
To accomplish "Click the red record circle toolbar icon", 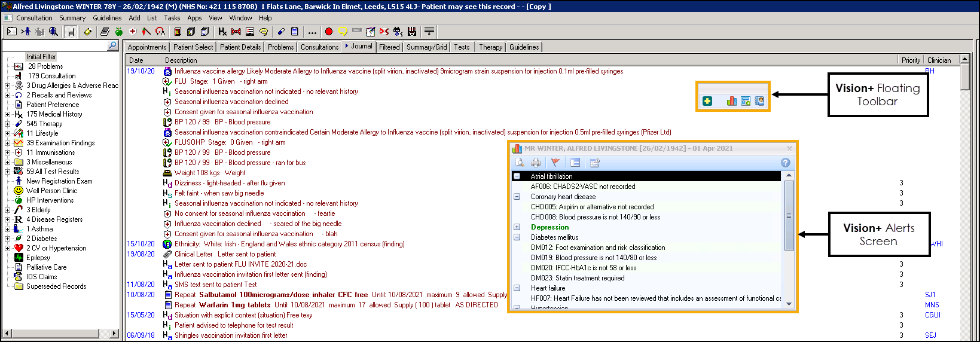I will pos(328,32).
